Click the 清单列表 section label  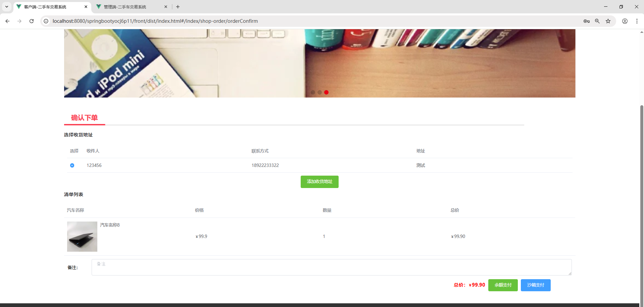pyautogui.click(x=73, y=195)
